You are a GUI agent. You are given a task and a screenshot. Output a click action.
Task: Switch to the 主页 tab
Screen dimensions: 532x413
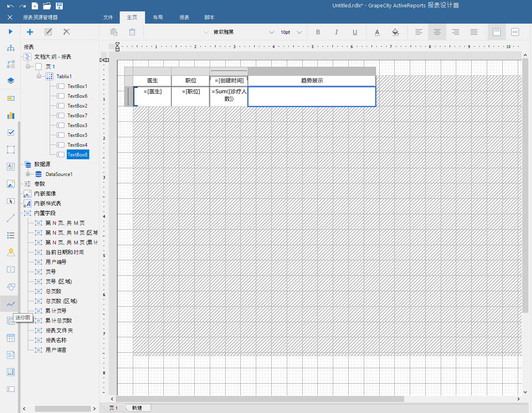point(132,18)
